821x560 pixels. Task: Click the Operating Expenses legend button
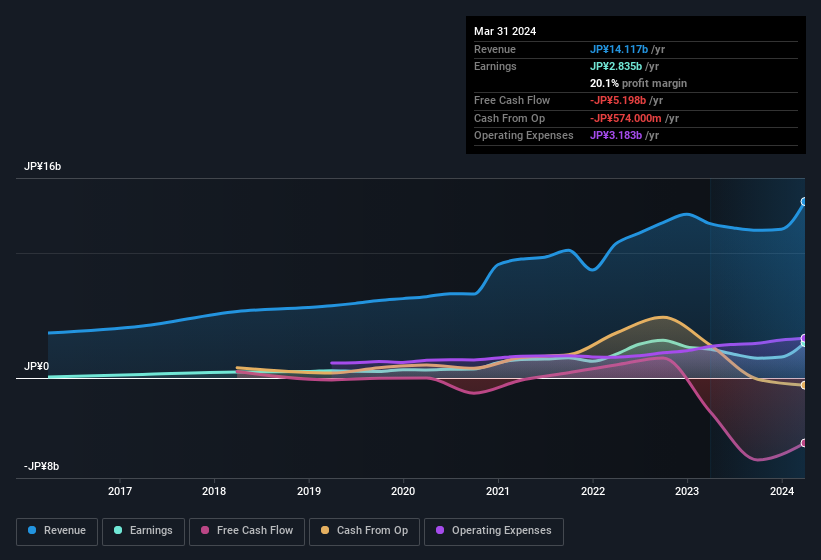[493, 531]
